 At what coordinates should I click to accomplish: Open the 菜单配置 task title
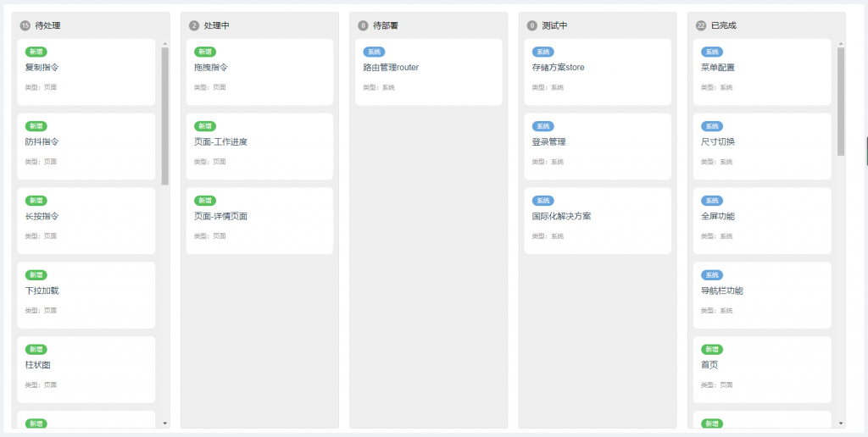tap(718, 68)
